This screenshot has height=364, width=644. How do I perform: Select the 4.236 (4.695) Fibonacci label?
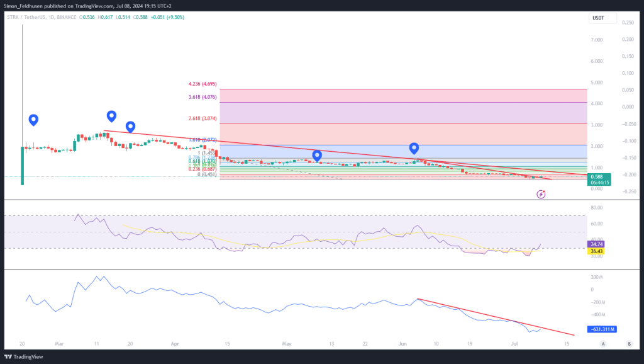click(x=203, y=84)
